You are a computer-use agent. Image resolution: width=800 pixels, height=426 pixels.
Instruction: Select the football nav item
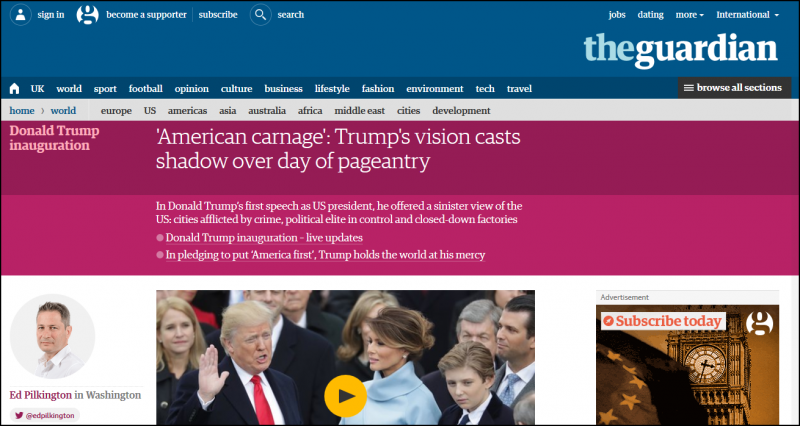pyautogui.click(x=145, y=89)
